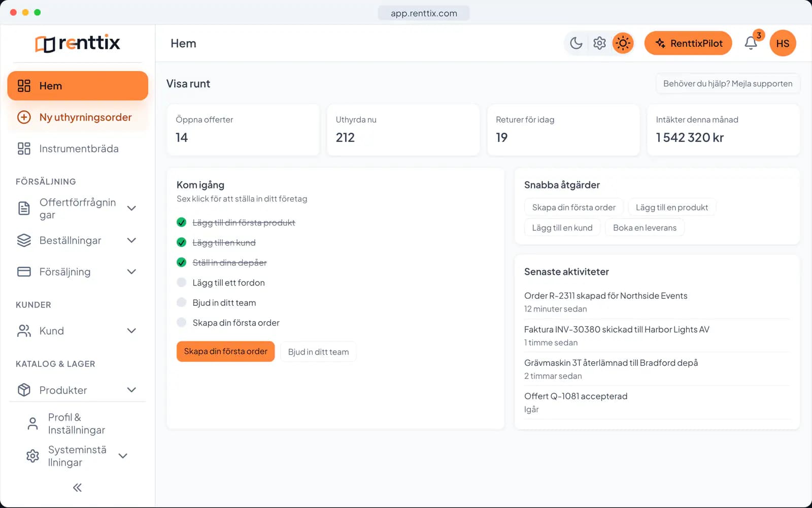Click the plus icon for Ny uthyrningsorder
Screen dimensions: 812x508
pos(24,117)
